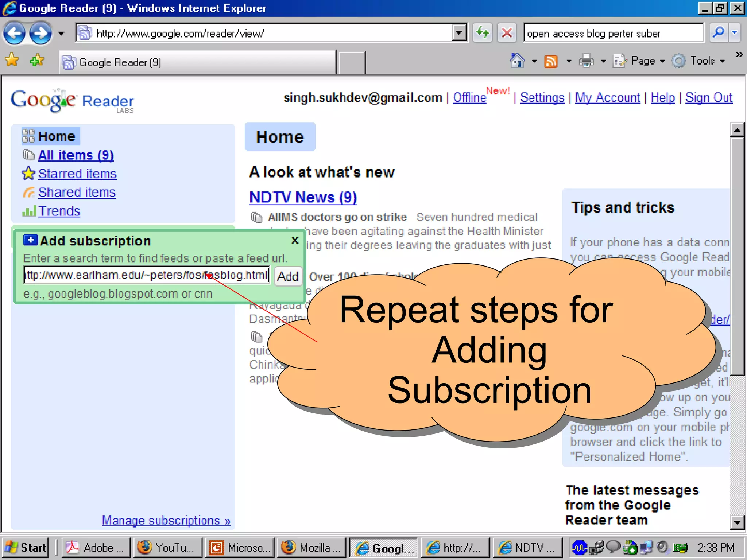Select the Google Reader (9) tab
The image size is (747, 560).
point(197,62)
